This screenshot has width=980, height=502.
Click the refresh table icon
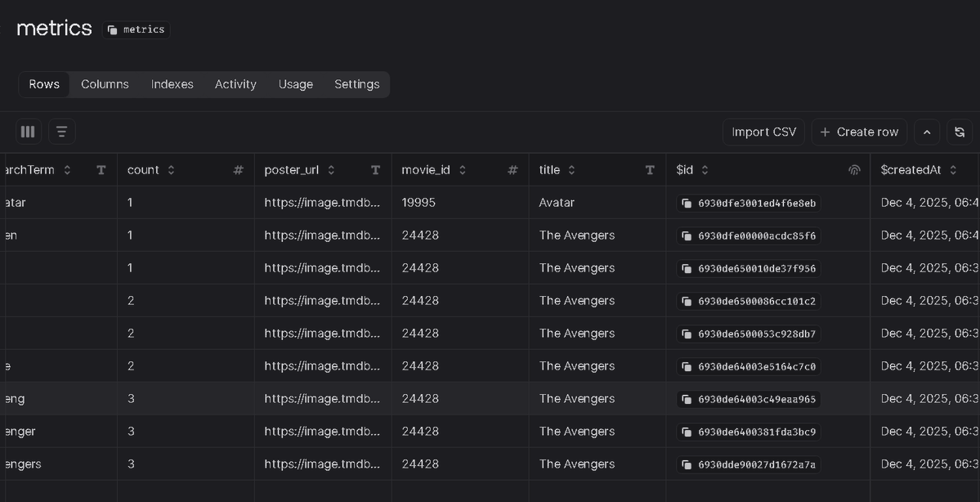click(960, 132)
